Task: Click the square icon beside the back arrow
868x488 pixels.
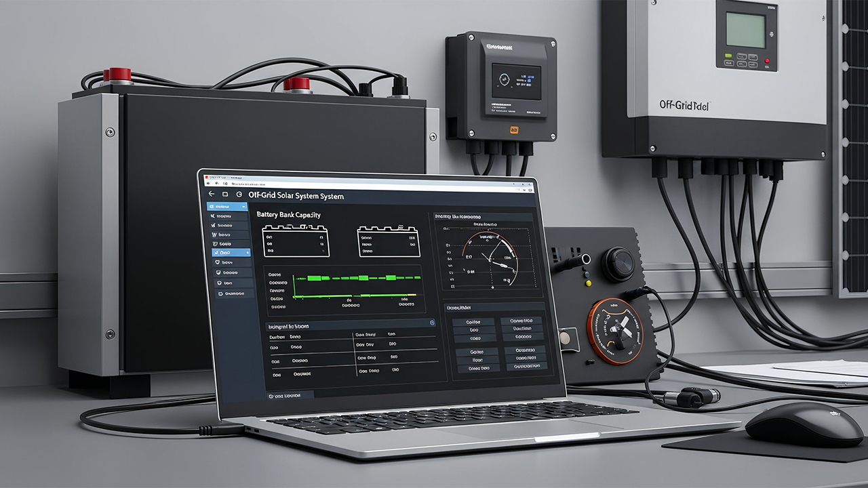Action: tap(224, 194)
